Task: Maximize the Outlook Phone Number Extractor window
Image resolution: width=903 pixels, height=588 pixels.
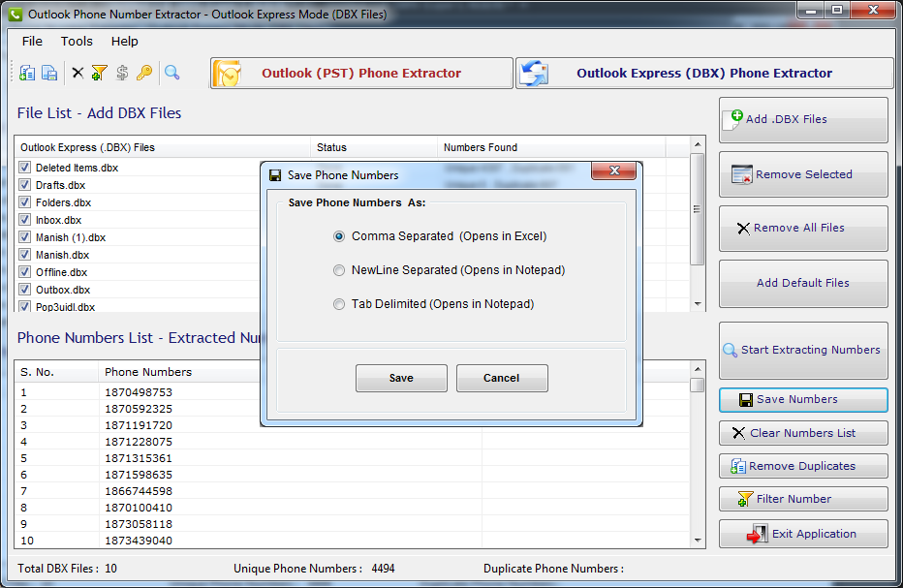Action: (837, 10)
